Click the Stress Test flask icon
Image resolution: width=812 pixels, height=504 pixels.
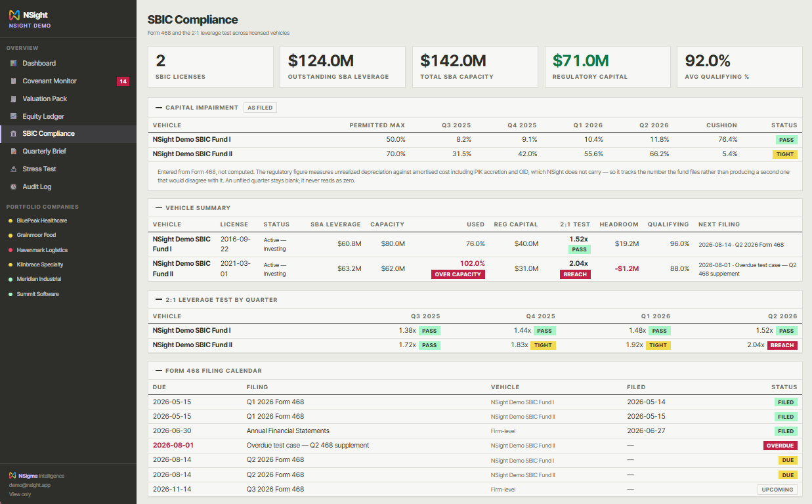point(14,169)
